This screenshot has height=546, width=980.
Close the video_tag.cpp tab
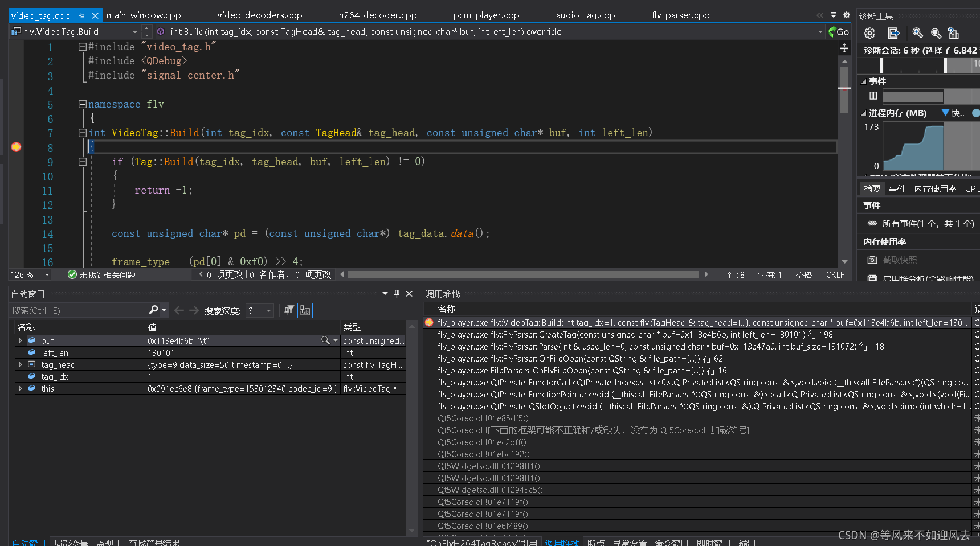(95, 15)
